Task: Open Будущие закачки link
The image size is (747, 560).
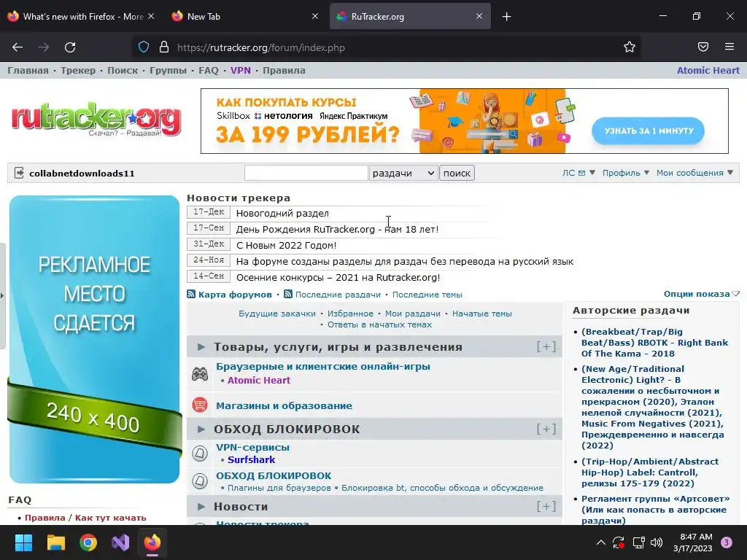Action: [x=276, y=314]
